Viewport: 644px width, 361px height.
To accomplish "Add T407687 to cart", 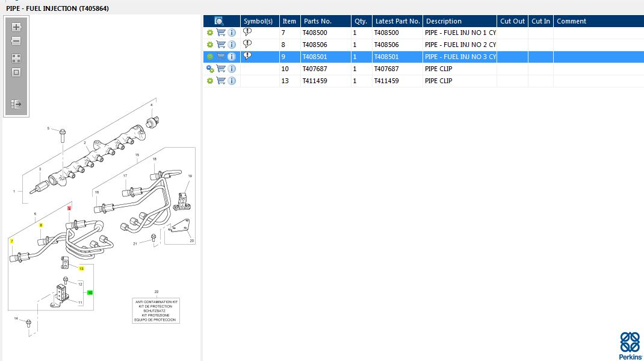I will 221,69.
